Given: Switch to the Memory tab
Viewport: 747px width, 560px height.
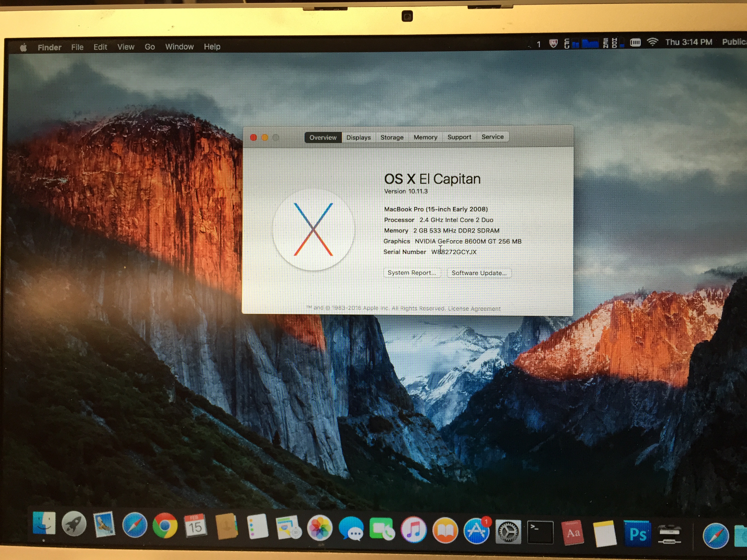Looking at the screenshot, I should [425, 137].
